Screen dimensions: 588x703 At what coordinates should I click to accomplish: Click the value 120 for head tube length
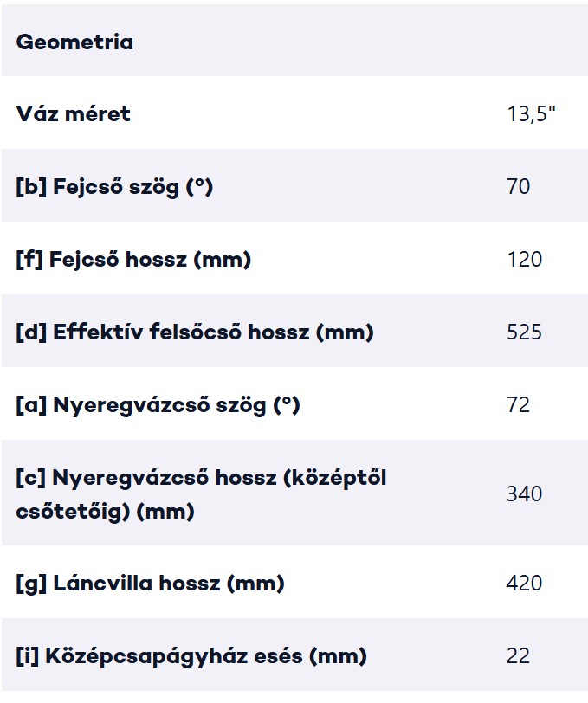tap(524, 259)
